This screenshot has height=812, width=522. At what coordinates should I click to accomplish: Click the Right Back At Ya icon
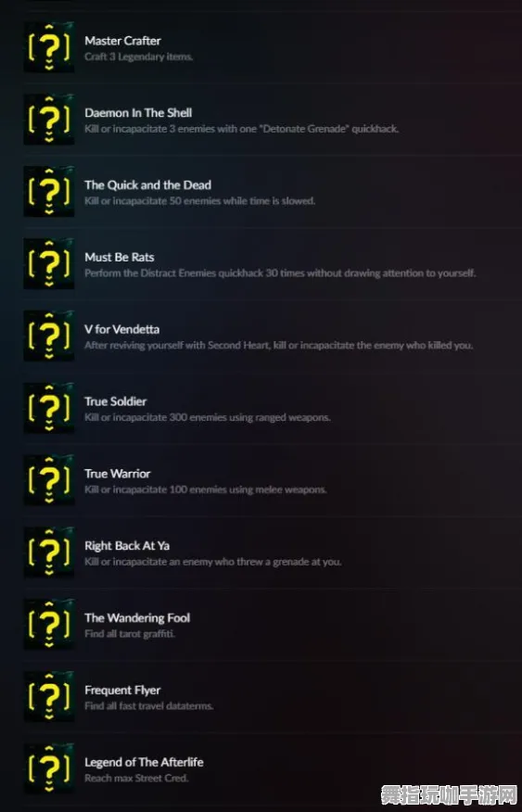click(x=49, y=552)
